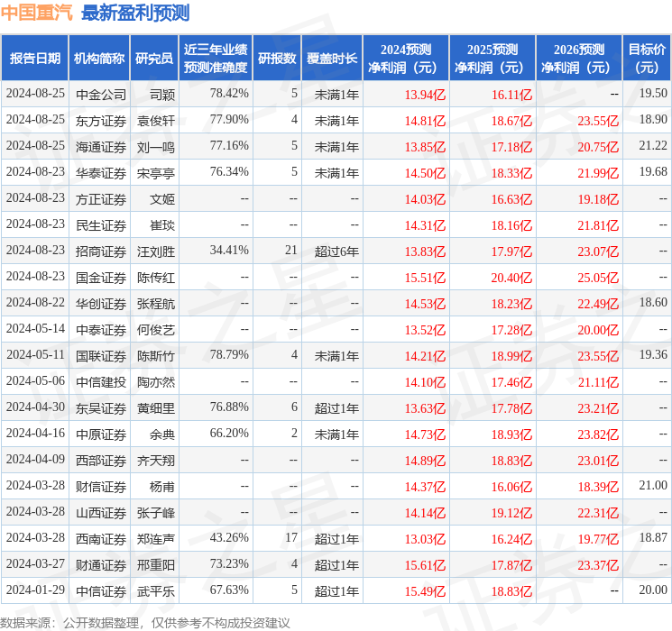Click the 报告日期 column header
Screen dimensions: 672x631
pyautogui.click(x=34, y=59)
